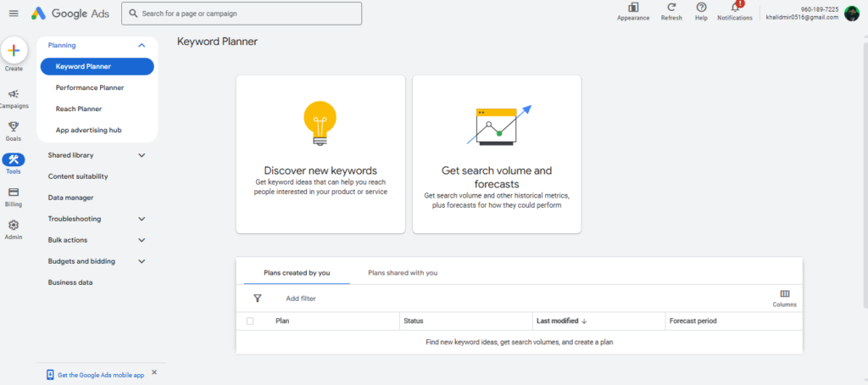Open Admin via the gear icon
868x385 pixels.
14,225
